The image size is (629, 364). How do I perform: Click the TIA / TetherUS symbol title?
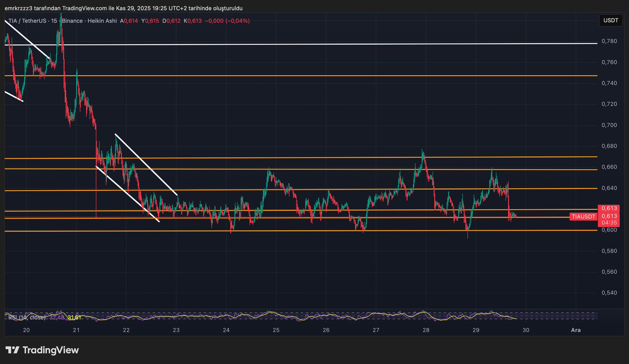[27, 21]
